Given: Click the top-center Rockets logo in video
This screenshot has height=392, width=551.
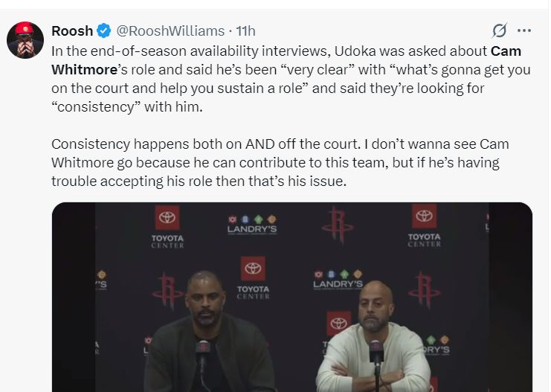Looking at the screenshot, I should (x=338, y=225).
